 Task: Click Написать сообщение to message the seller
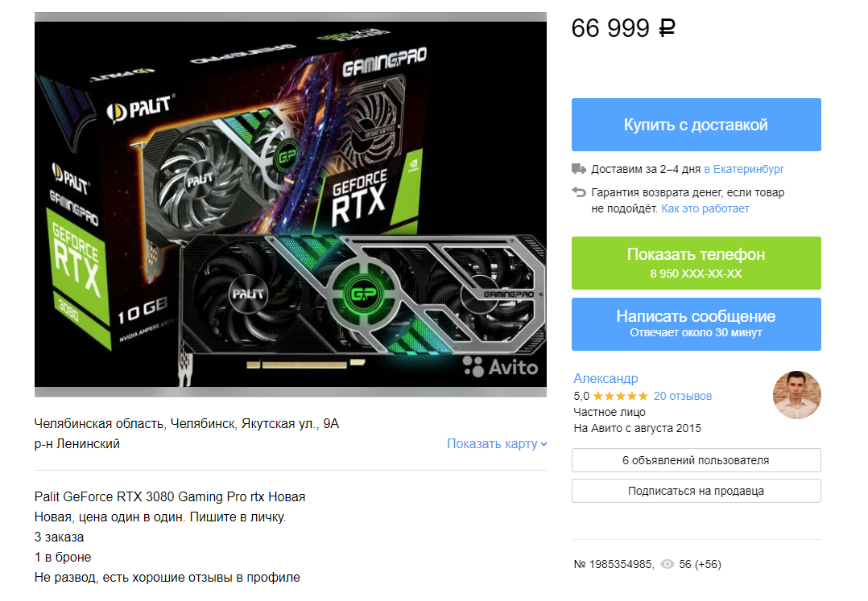tap(696, 324)
